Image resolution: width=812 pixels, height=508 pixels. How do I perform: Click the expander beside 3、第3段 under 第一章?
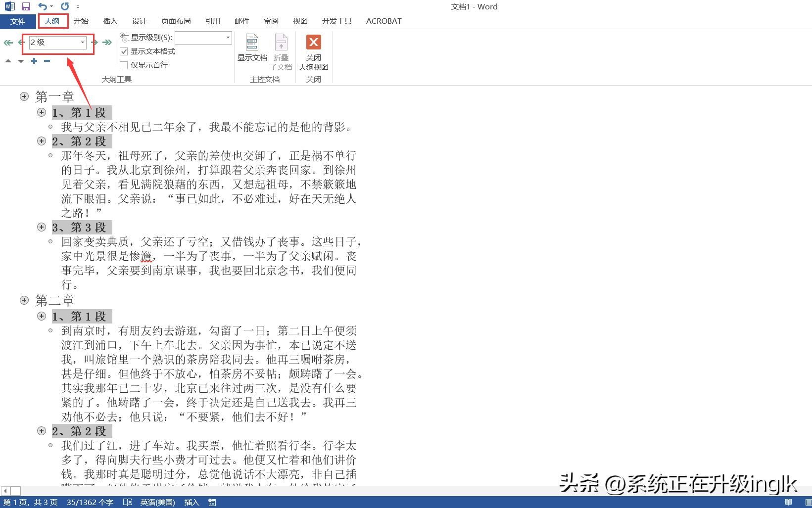point(42,227)
